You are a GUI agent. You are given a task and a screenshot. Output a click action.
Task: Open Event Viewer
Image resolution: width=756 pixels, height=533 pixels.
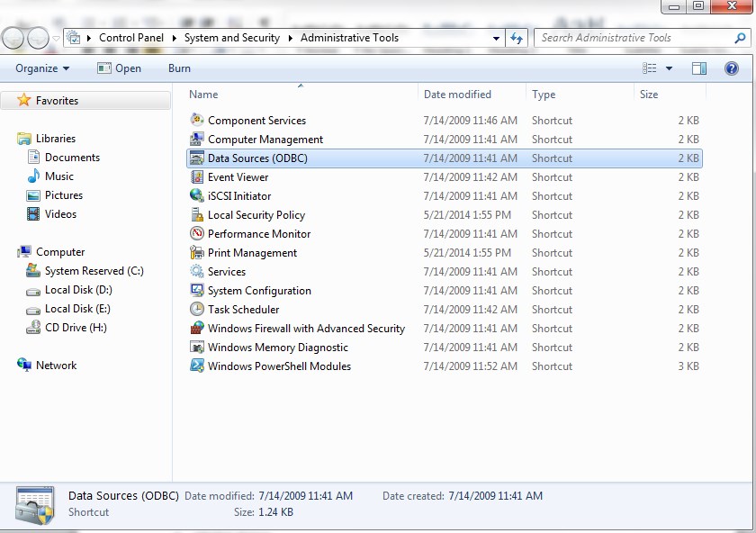[x=239, y=177]
